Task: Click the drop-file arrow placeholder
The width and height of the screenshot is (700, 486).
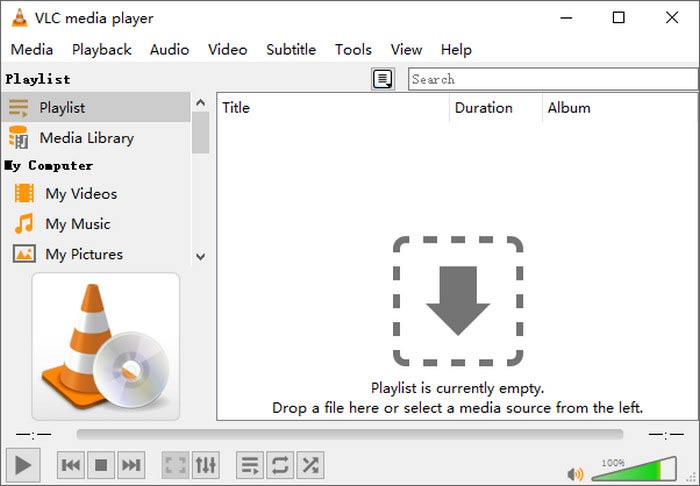Action: (x=458, y=301)
